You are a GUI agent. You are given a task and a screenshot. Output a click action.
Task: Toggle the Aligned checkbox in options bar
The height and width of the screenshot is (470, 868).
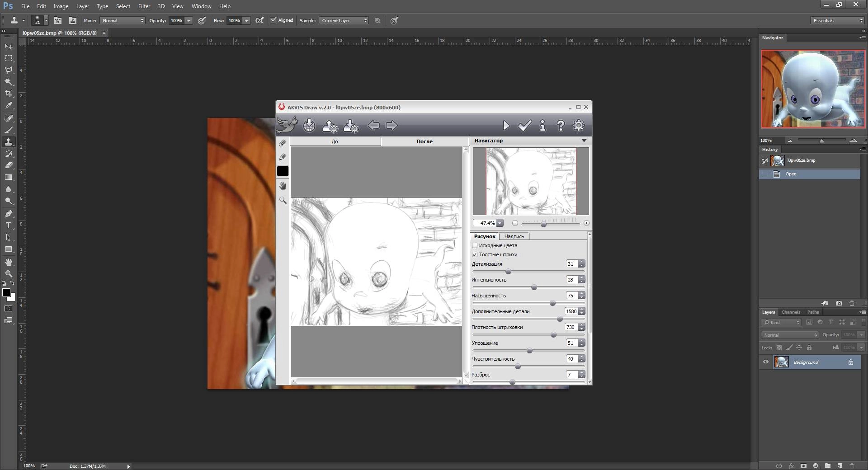coord(273,20)
